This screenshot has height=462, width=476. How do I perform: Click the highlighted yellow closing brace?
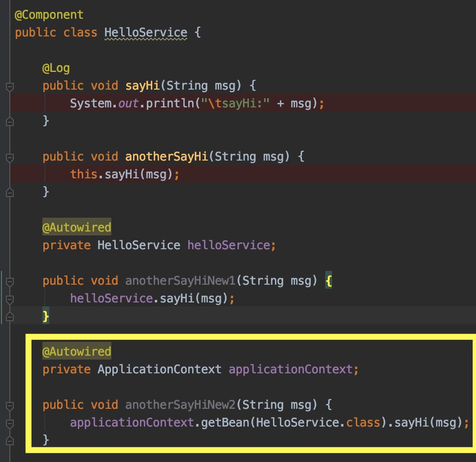coord(45,316)
